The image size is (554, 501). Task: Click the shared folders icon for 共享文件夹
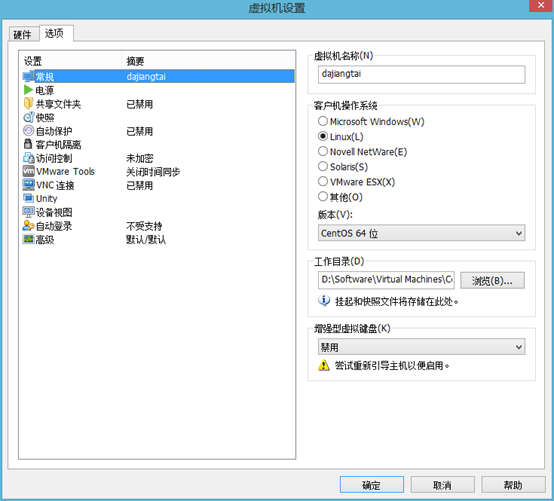tap(28, 104)
